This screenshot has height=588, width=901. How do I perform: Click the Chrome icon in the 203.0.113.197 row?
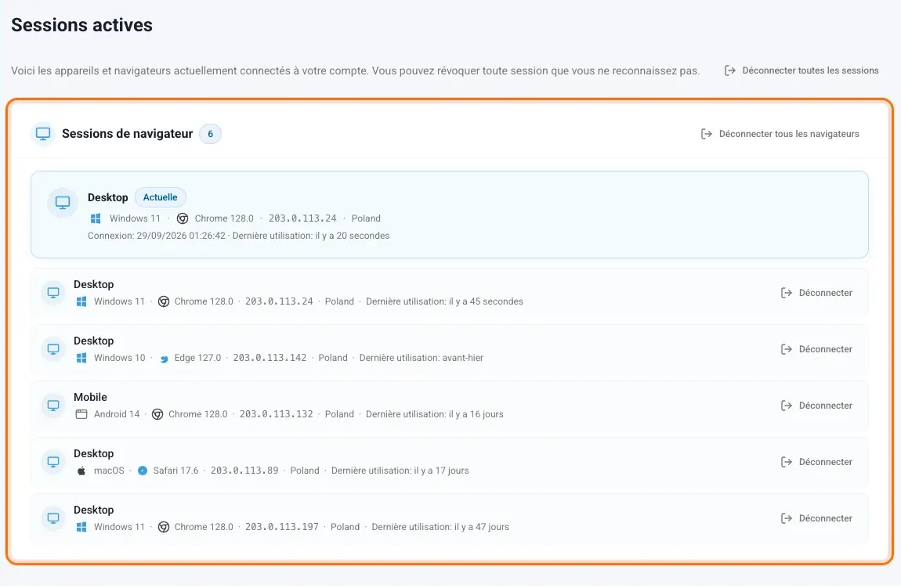[x=164, y=527]
